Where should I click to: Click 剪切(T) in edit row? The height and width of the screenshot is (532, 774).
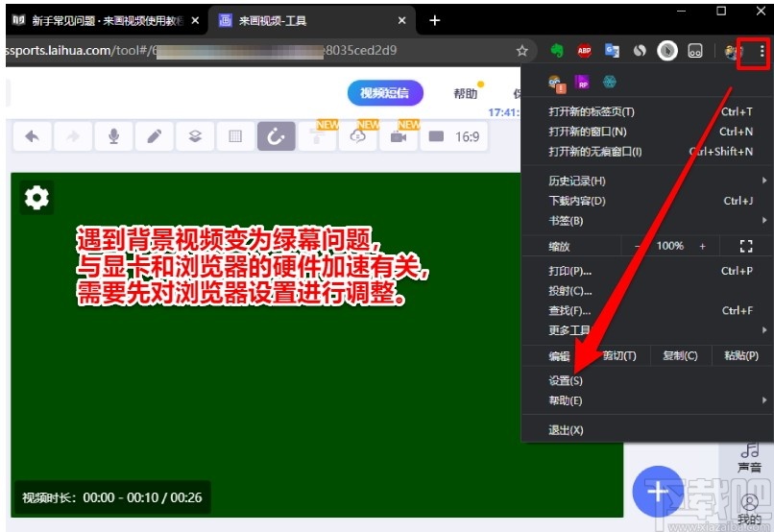[x=619, y=355]
